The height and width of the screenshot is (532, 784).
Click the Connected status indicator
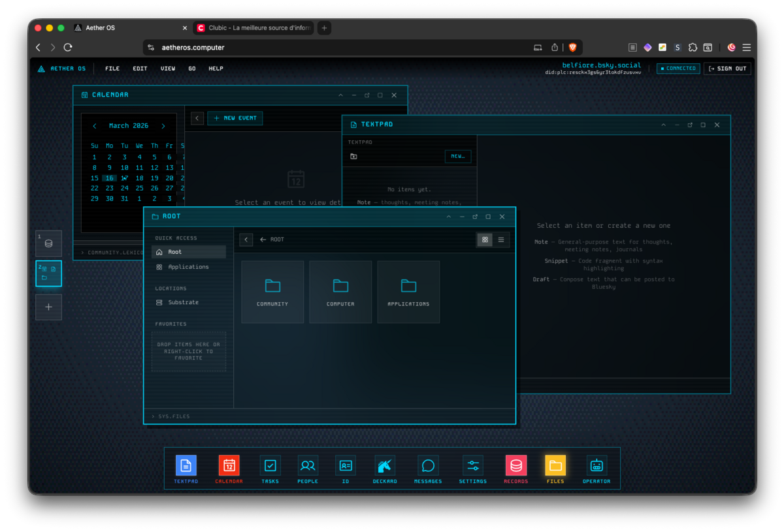coord(678,69)
